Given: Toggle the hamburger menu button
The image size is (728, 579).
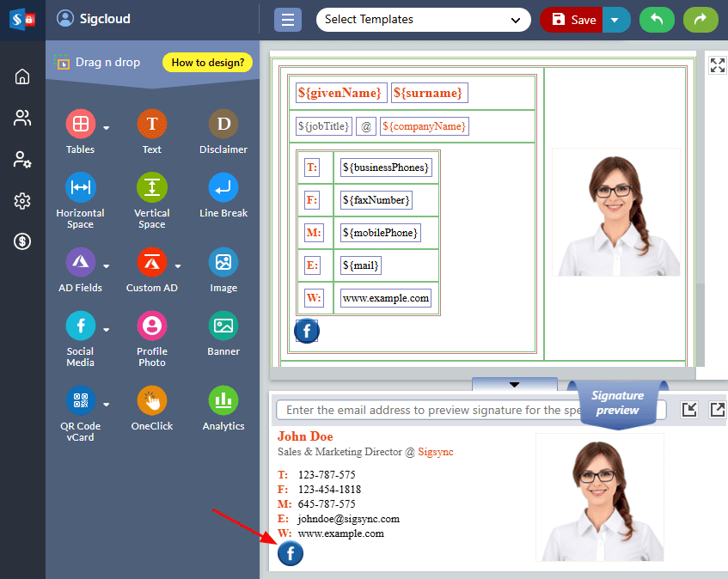Looking at the screenshot, I should pos(288,20).
